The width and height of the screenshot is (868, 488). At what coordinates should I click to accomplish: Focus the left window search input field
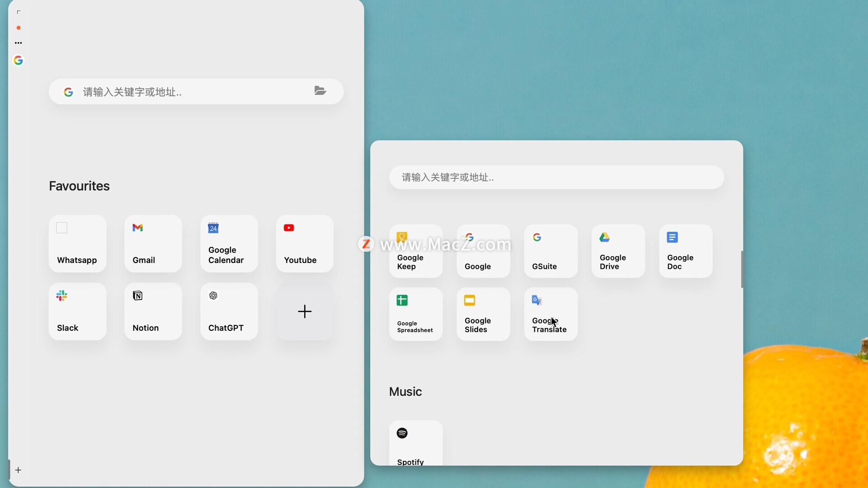tap(196, 92)
